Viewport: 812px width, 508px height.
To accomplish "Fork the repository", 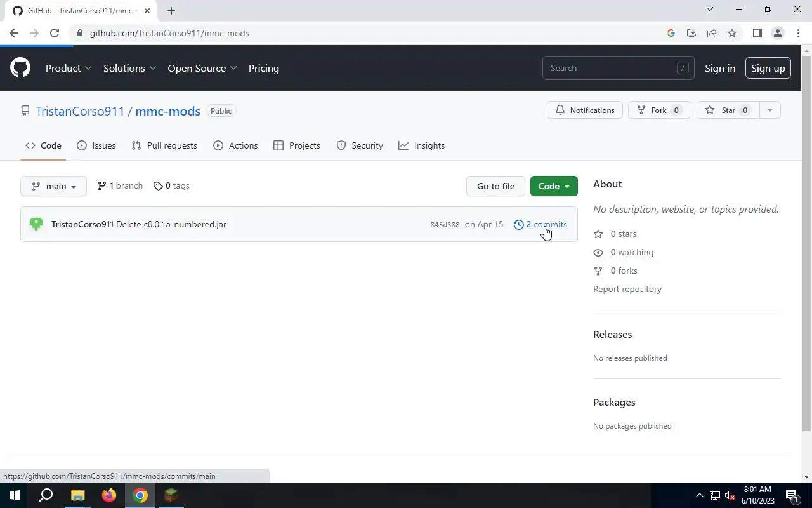I will [659, 110].
